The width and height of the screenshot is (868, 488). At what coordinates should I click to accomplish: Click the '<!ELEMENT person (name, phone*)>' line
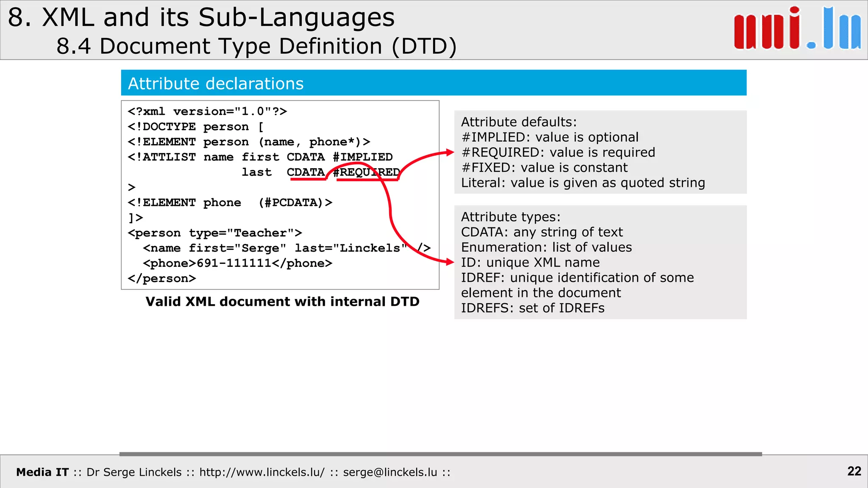[249, 142]
